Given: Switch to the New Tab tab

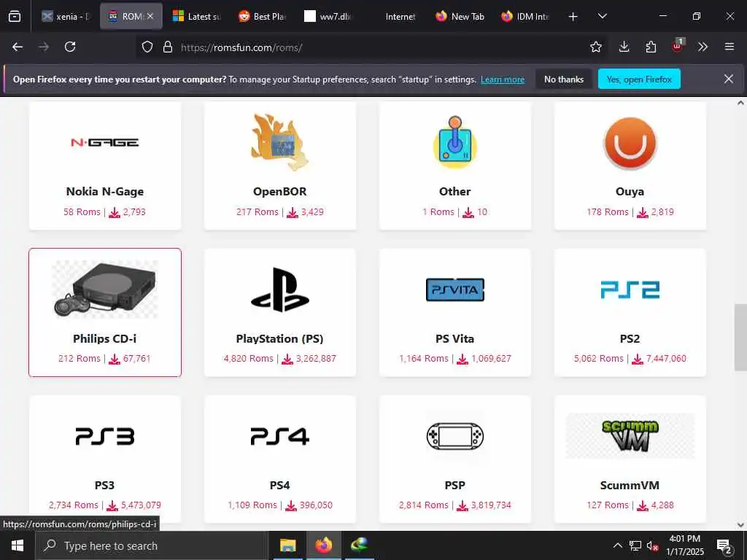Looking at the screenshot, I should coord(460,17).
